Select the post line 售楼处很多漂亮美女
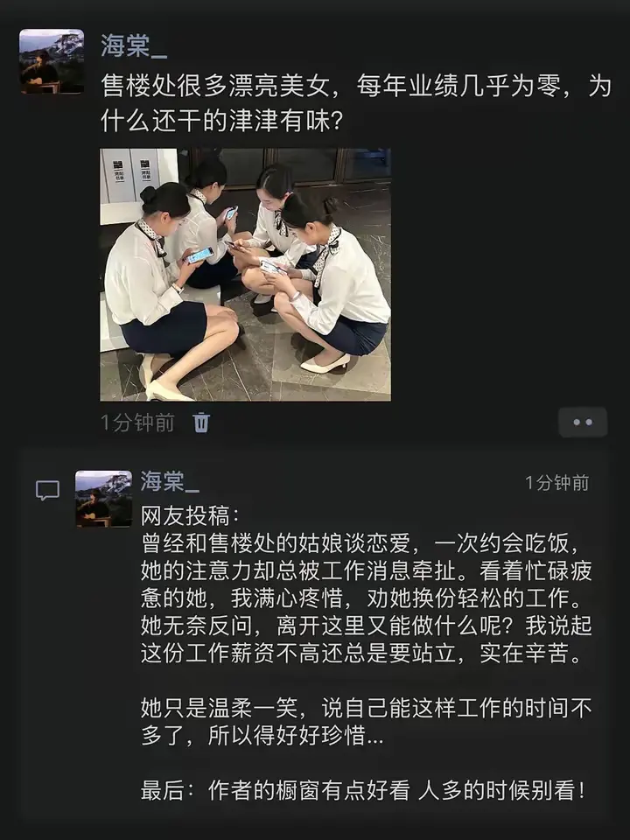Image resolution: width=630 pixels, height=840 pixels. [356, 87]
